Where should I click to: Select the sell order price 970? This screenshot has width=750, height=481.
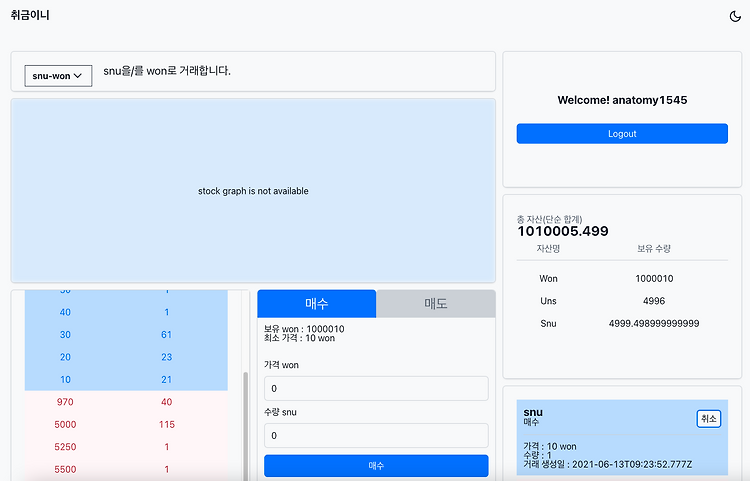click(65, 402)
